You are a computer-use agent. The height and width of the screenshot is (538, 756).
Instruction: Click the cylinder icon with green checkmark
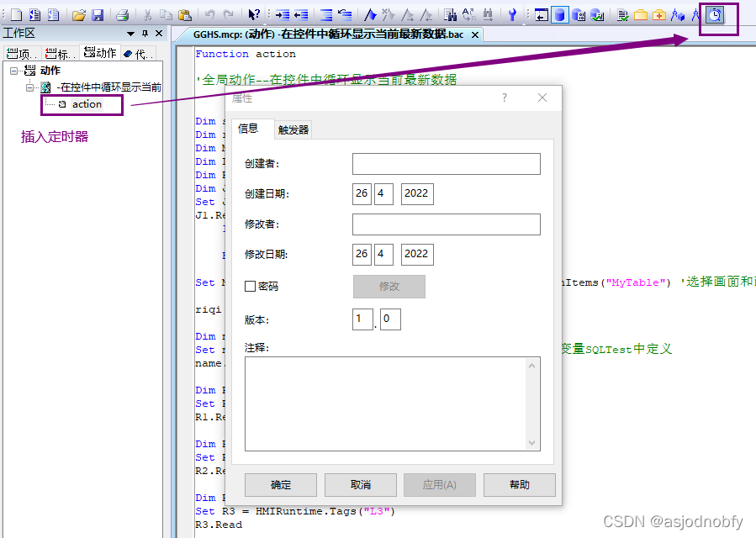(597, 15)
